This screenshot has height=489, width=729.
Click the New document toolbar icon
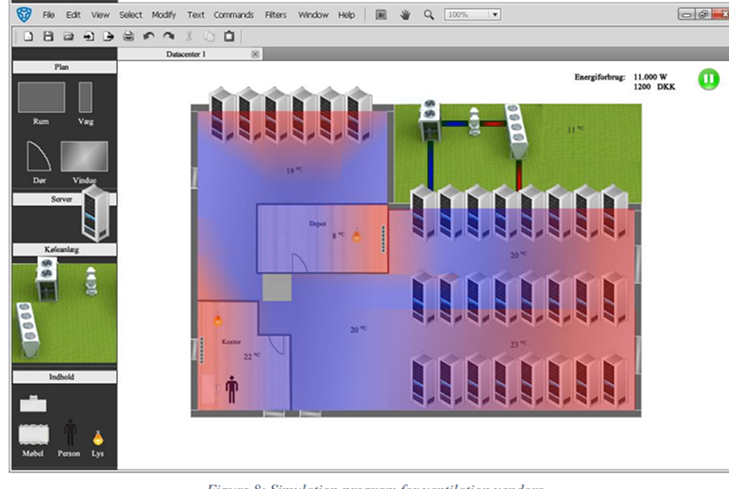(28, 36)
